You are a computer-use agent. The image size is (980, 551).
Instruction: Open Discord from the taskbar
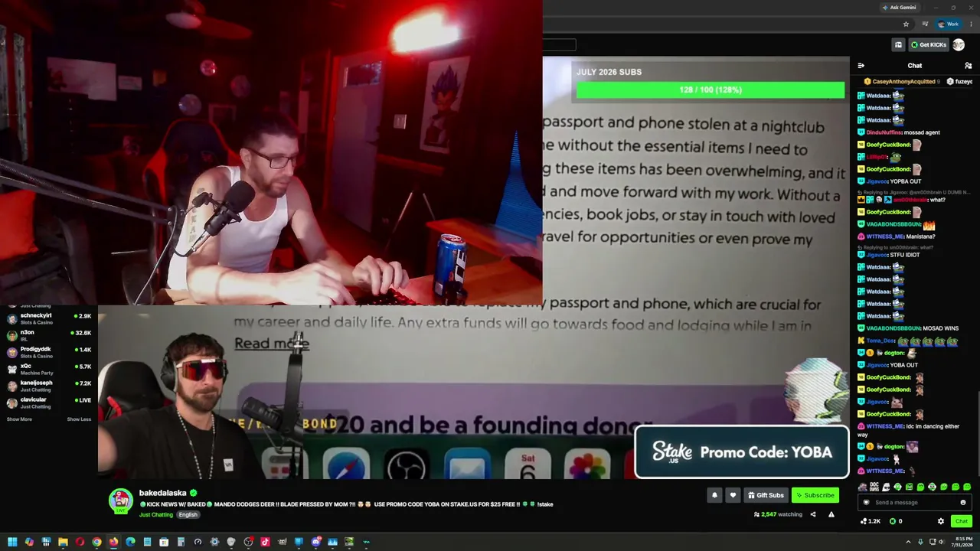pyautogui.click(x=315, y=543)
